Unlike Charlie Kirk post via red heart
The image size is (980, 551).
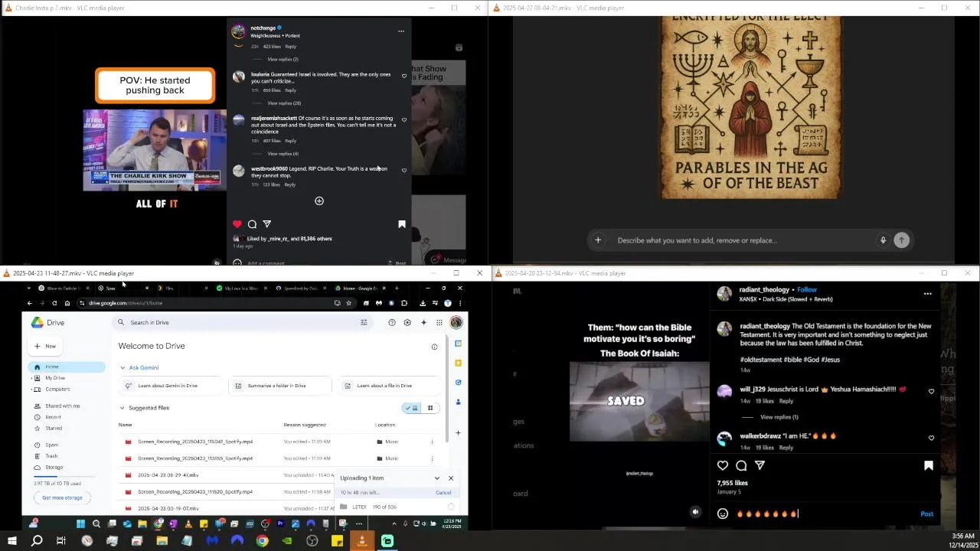(x=237, y=224)
